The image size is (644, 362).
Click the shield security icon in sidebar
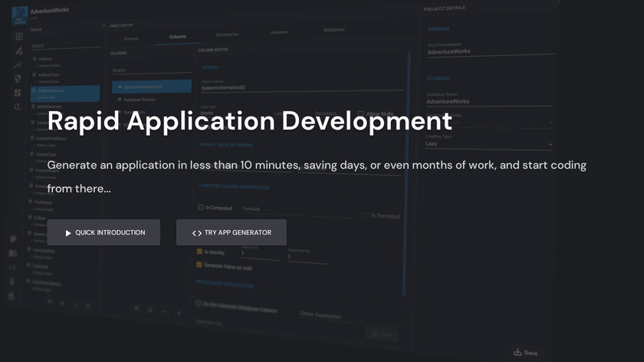[18, 78]
